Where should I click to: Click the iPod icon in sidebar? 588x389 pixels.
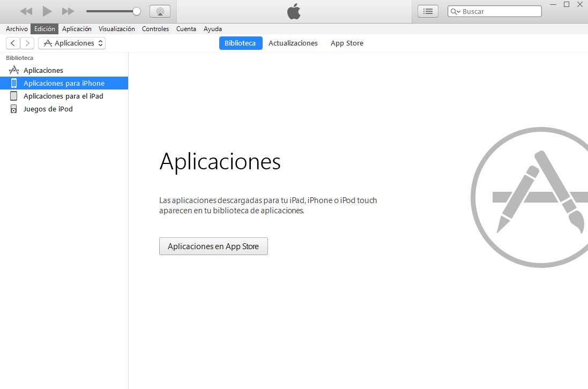(x=13, y=109)
